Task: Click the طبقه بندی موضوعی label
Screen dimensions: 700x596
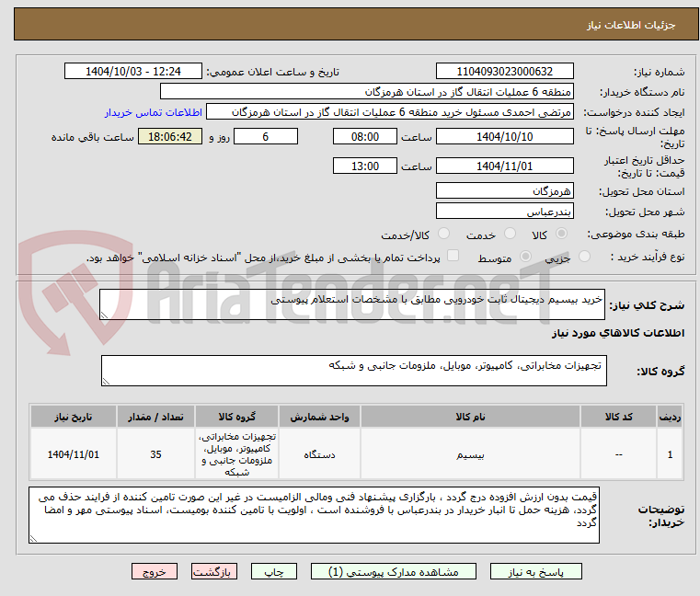Action: click(x=636, y=234)
